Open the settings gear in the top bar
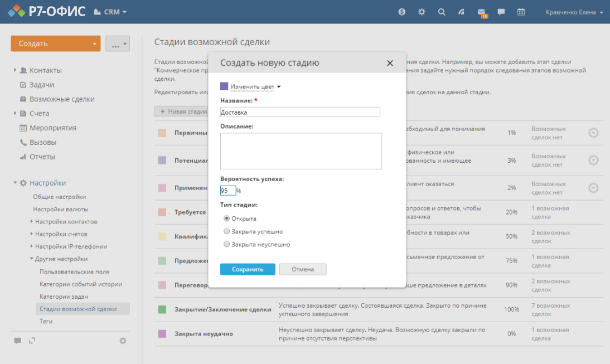The width and height of the screenshot is (610, 364). pyautogui.click(x=422, y=11)
